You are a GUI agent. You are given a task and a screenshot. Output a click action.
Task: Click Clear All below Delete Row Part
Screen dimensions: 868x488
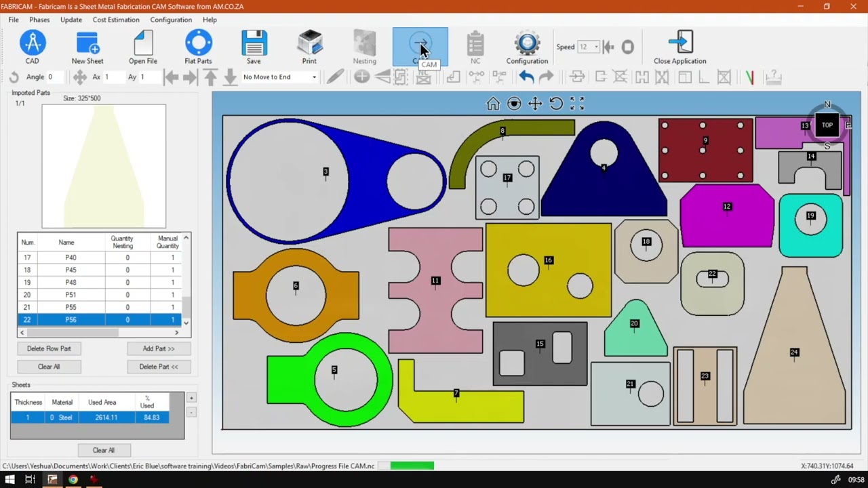tap(49, 367)
